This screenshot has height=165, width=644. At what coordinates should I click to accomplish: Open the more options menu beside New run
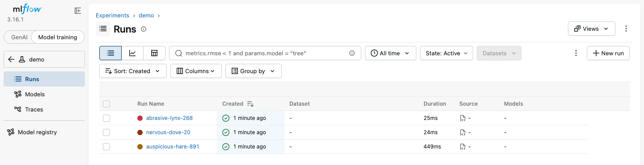576,53
